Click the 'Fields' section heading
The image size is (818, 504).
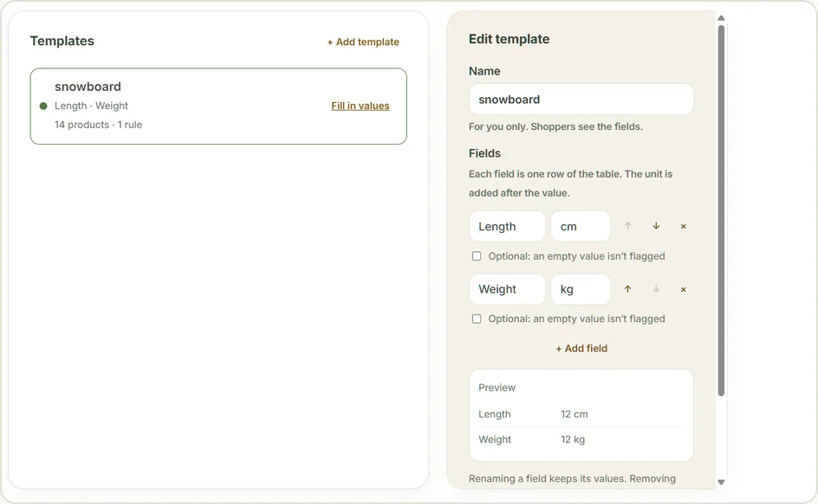click(x=484, y=153)
